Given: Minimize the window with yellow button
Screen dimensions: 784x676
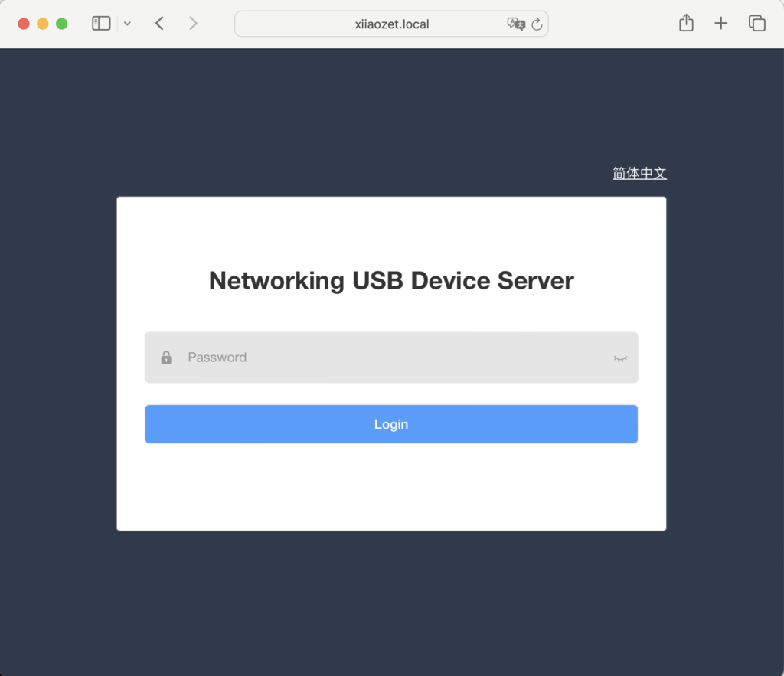Looking at the screenshot, I should (43, 24).
